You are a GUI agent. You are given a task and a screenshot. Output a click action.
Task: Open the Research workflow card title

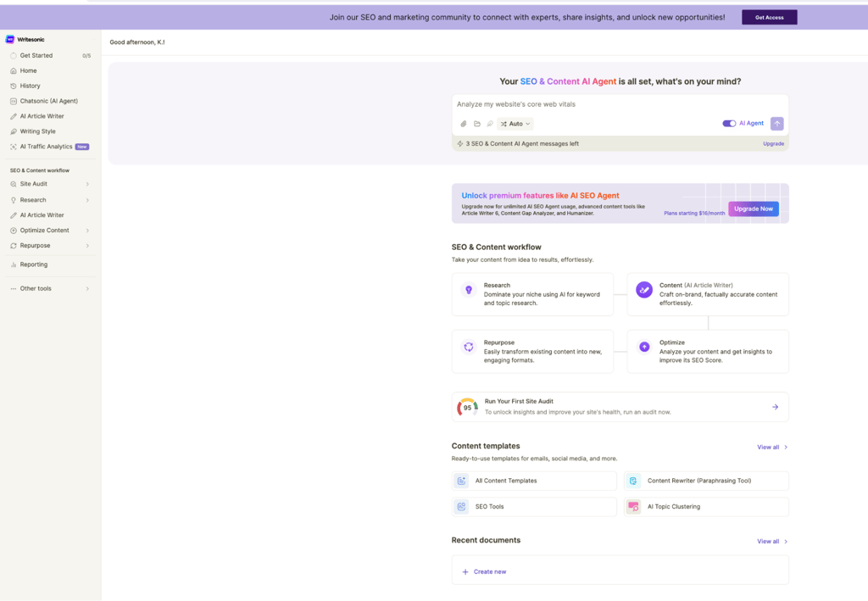(x=497, y=286)
